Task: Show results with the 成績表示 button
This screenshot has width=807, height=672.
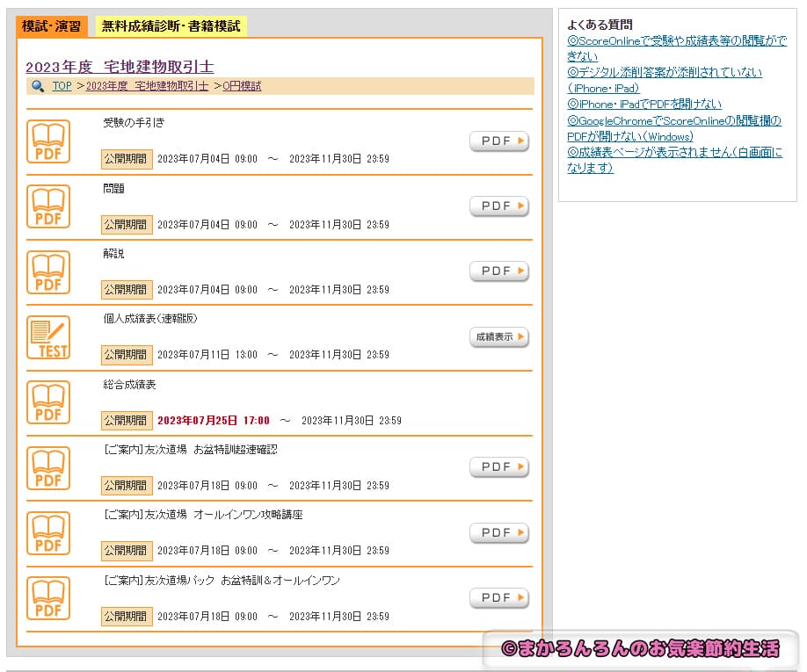Action: [499, 336]
